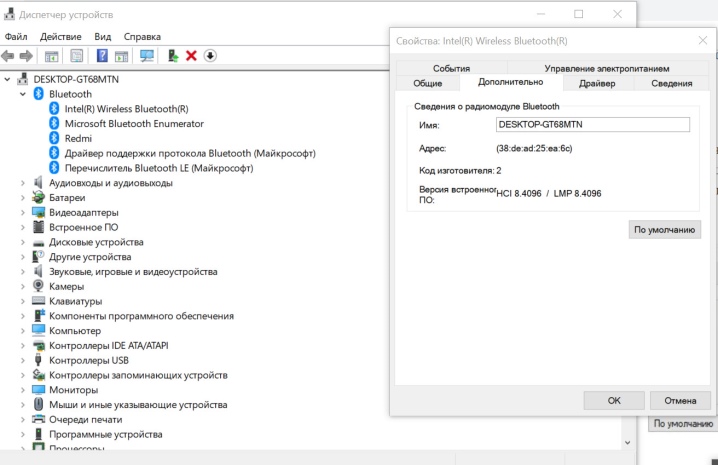Open the Файл menu

point(16,37)
